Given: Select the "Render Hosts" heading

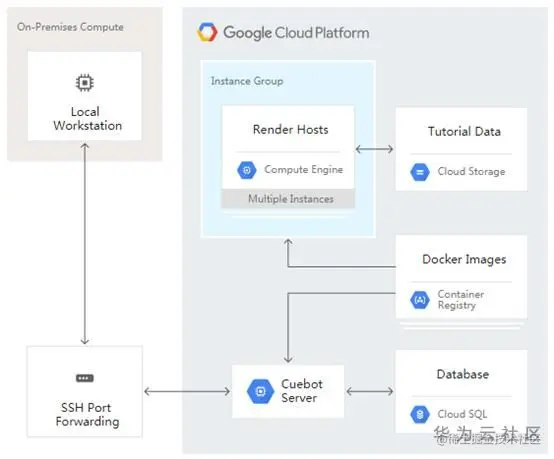Looking at the screenshot, I should (x=290, y=129).
